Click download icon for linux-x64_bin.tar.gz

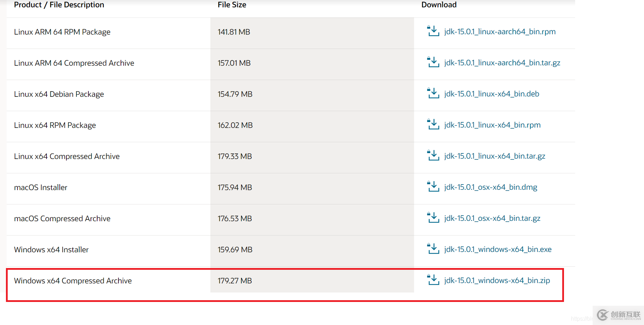click(x=433, y=155)
